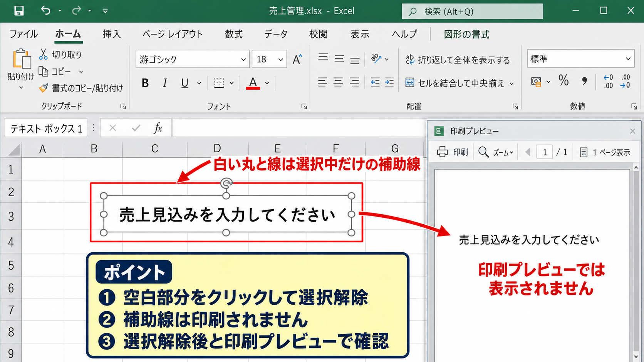Open the font name dropdown showing 游ゴシック
The image size is (644, 362).
click(x=243, y=60)
